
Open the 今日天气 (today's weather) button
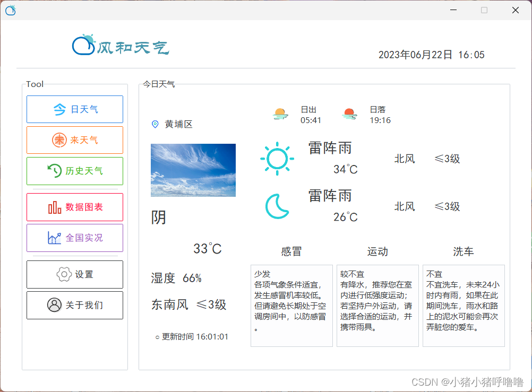[x=75, y=109]
